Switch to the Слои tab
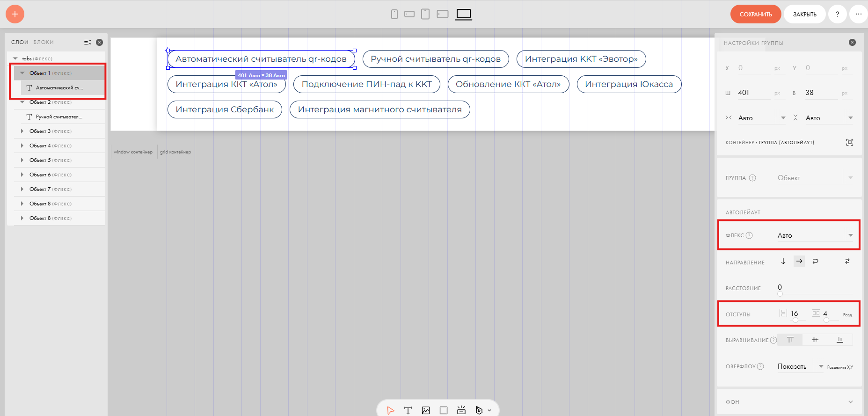This screenshot has width=868, height=416. [20, 42]
